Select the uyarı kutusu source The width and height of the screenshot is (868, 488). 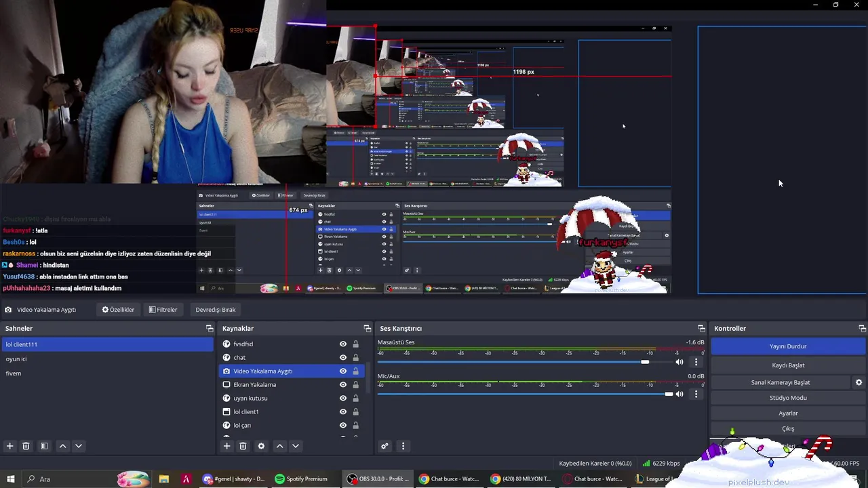pyautogui.click(x=292, y=399)
